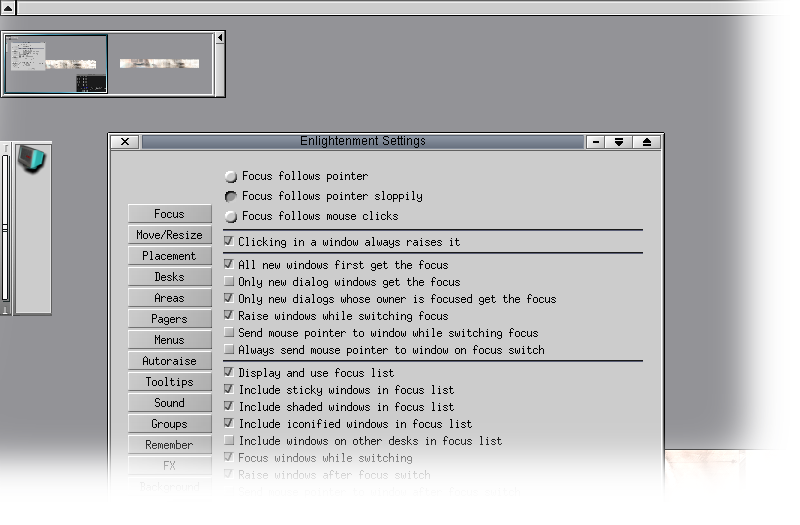Select the first desktop area in pager
This screenshot has width=800, height=525.
click(56, 64)
